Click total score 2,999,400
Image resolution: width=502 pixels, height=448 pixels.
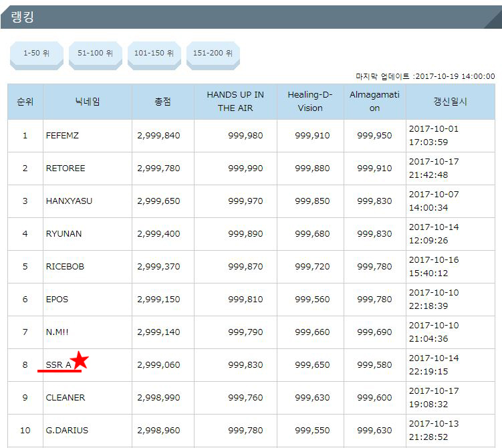pyautogui.click(x=159, y=234)
